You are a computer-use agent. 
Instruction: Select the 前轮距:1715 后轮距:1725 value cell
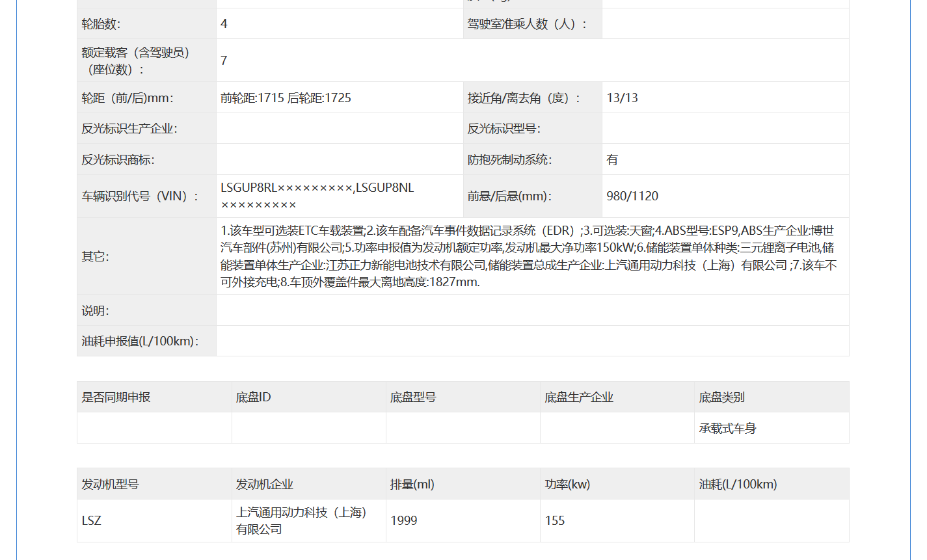click(x=286, y=98)
